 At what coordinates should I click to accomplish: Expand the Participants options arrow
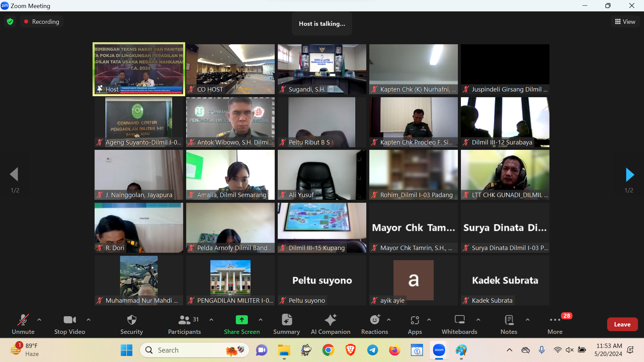tap(211, 320)
